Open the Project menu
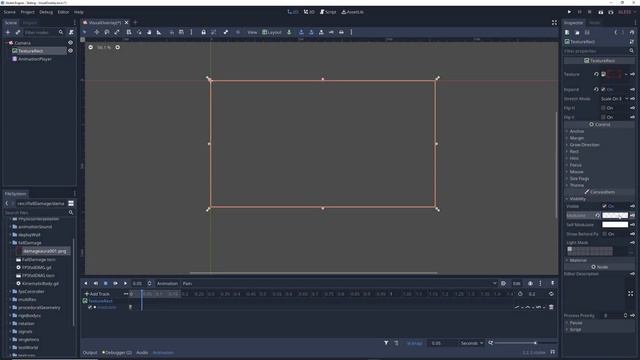The width and height of the screenshot is (640, 360). point(28,12)
